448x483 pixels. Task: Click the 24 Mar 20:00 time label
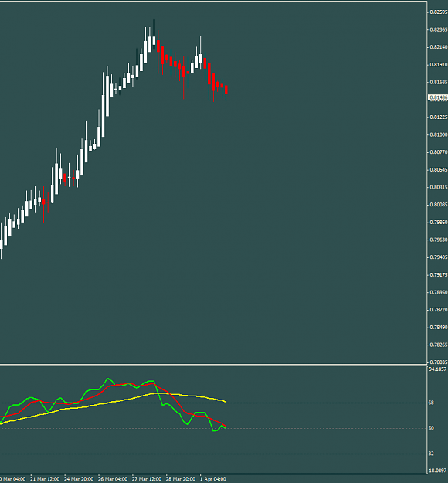pos(79,479)
